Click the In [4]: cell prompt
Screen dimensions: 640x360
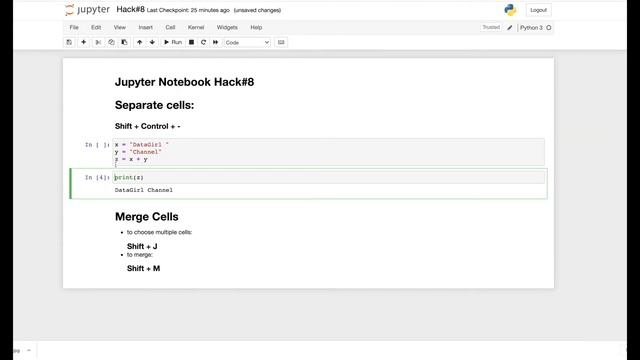(x=97, y=178)
